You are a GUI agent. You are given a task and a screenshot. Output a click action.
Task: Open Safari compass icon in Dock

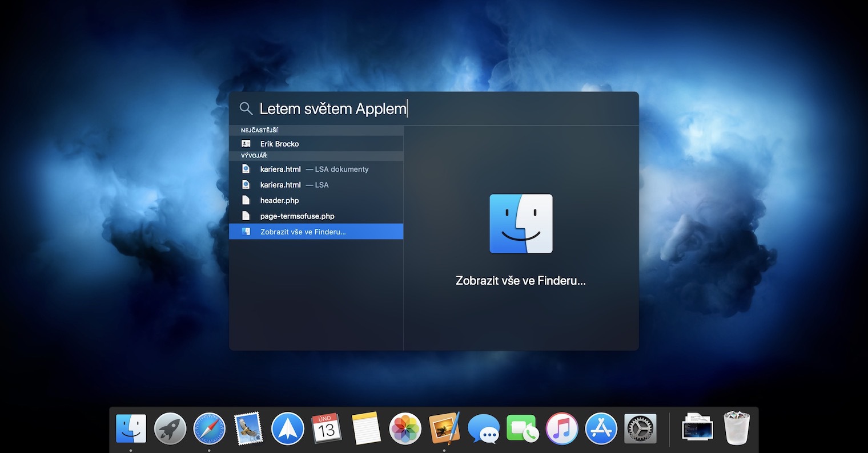pyautogui.click(x=210, y=428)
